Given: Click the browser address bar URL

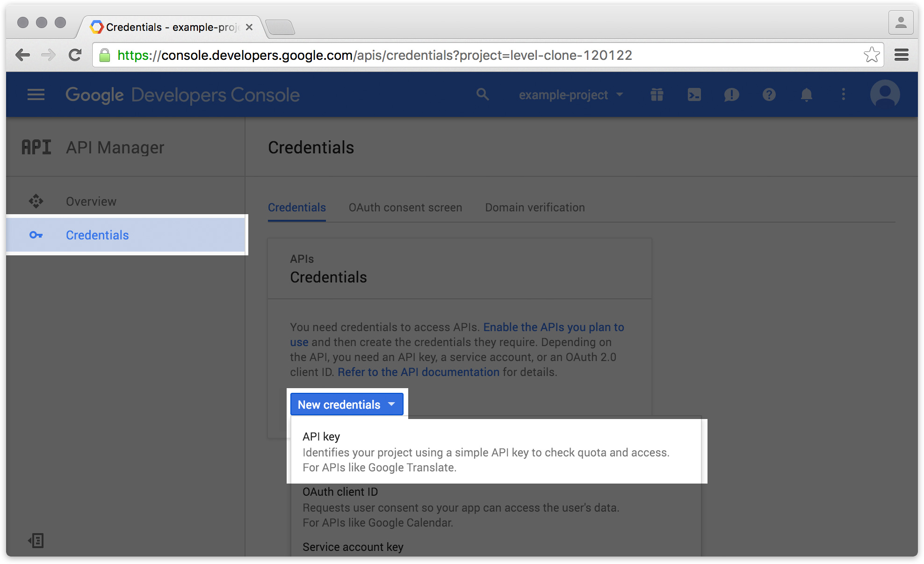Looking at the screenshot, I should 374,55.
